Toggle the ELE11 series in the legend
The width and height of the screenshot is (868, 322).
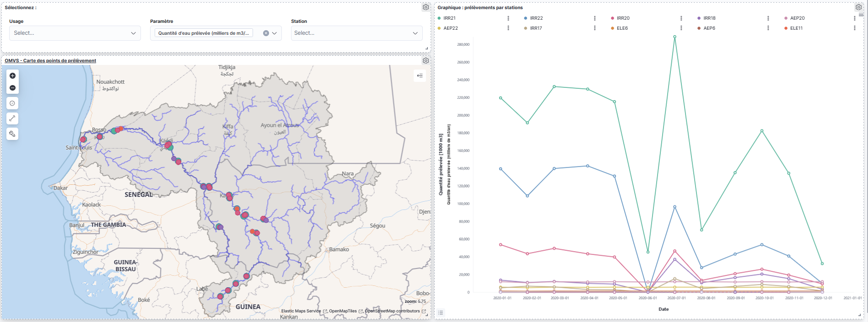pyautogui.click(x=796, y=28)
